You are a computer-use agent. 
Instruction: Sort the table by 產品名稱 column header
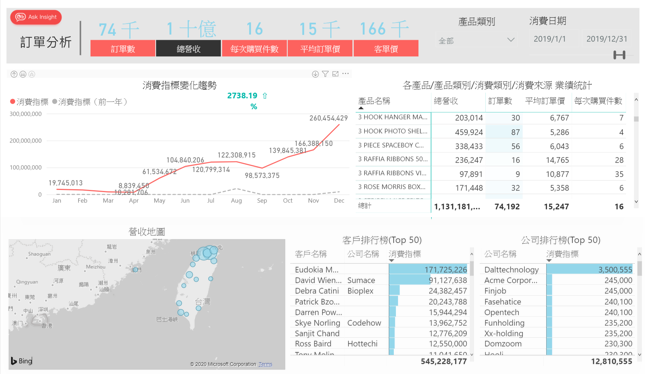click(374, 101)
